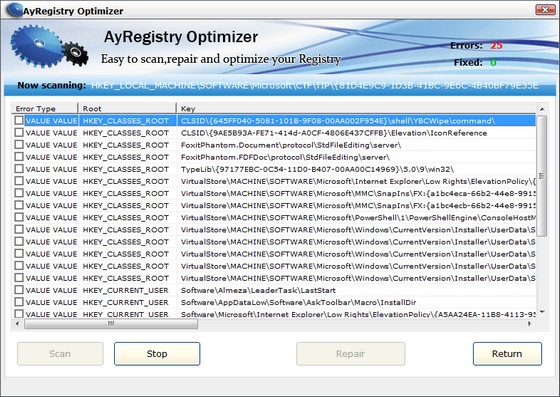
Task: Click the greyed-out Repair button
Action: tap(350, 353)
